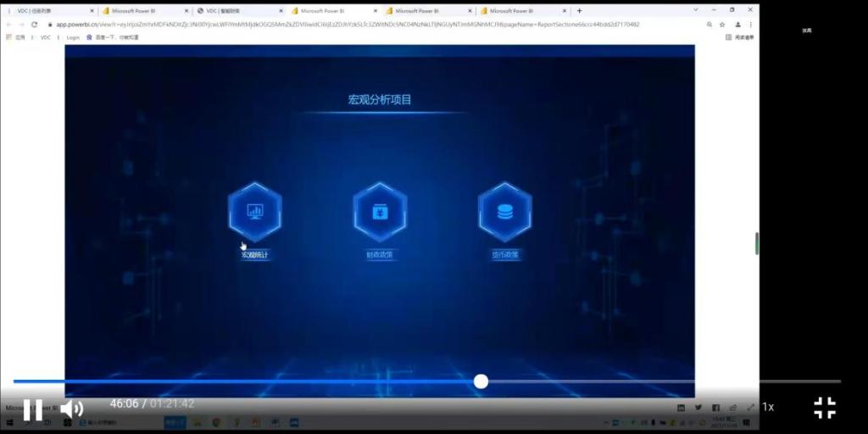Change the 1x playback speed
Screen dimensions: 868x434
coord(767,407)
